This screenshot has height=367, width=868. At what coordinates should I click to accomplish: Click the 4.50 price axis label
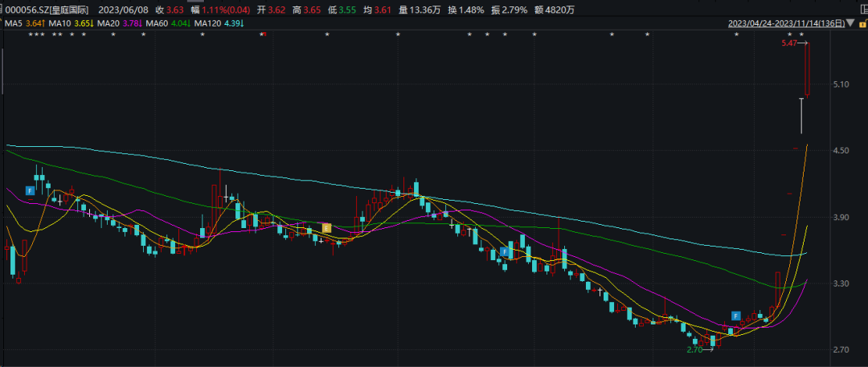click(x=841, y=150)
